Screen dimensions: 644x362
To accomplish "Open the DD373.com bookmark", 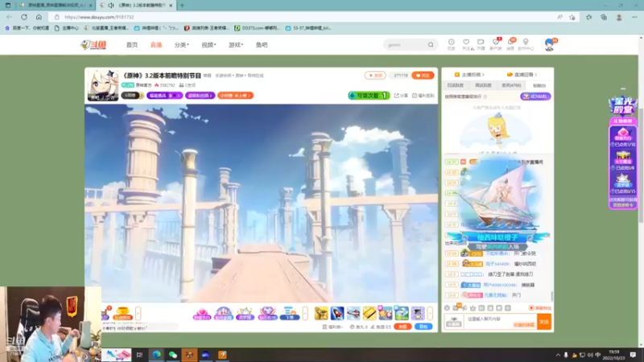I will (257, 28).
